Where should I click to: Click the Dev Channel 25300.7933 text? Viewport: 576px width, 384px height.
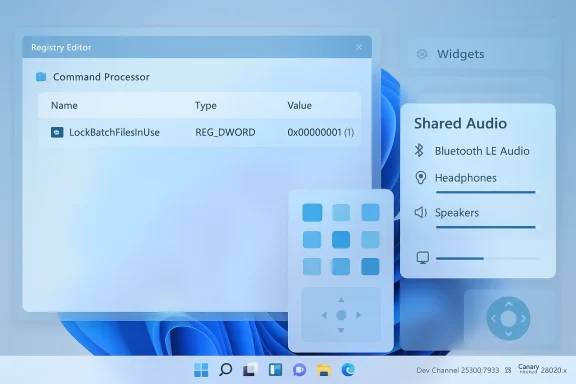(x=458, y=370)
